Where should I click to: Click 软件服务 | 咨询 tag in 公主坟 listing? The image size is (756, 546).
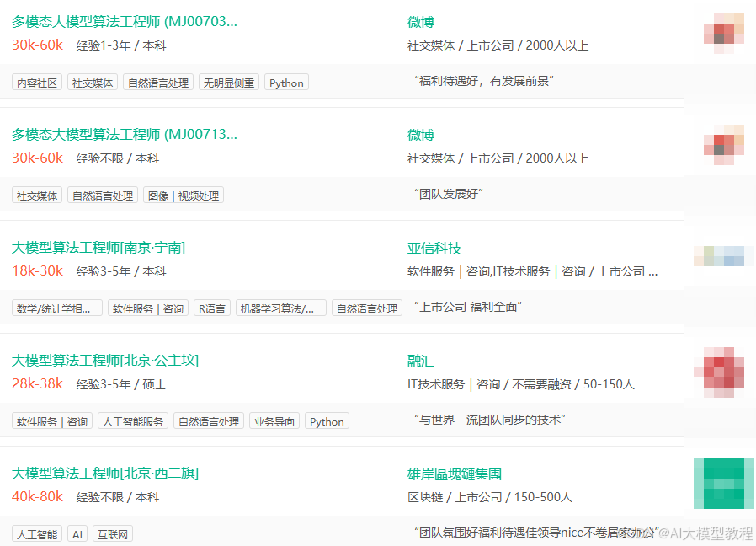(52, 421)
